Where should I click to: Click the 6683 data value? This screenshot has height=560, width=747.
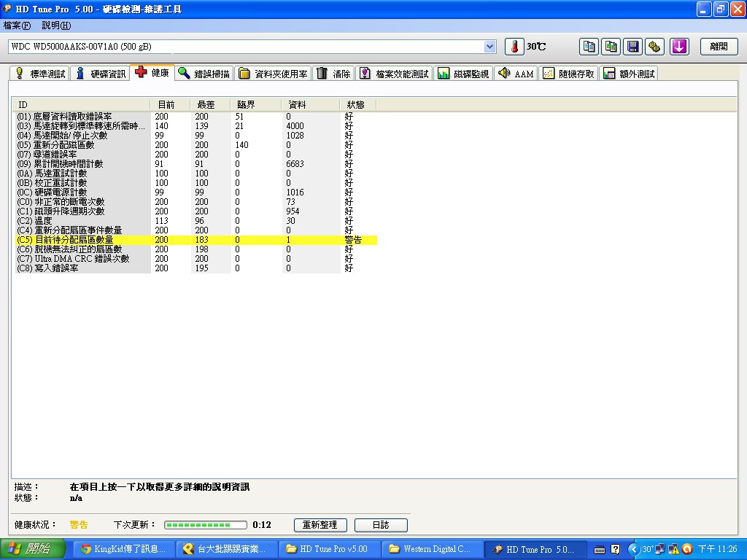click(295, 164)
